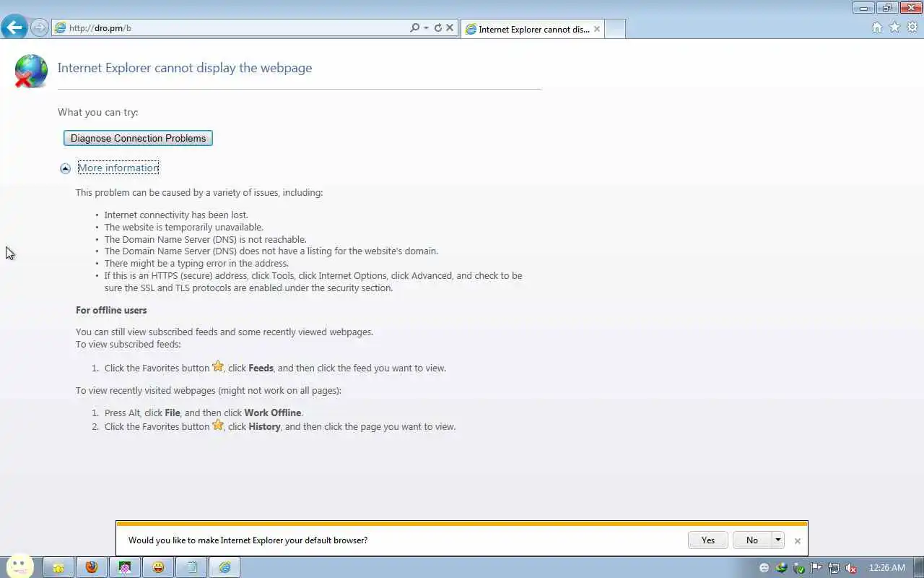Screen dimensions: 924x578
Task: Open the Start menu smiley orb
Action: 19,566
